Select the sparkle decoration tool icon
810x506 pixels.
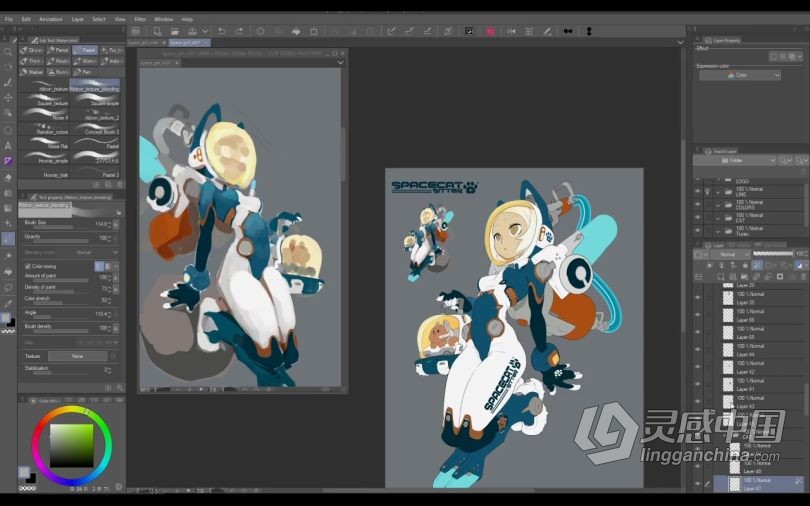click(x=8, y=224)
